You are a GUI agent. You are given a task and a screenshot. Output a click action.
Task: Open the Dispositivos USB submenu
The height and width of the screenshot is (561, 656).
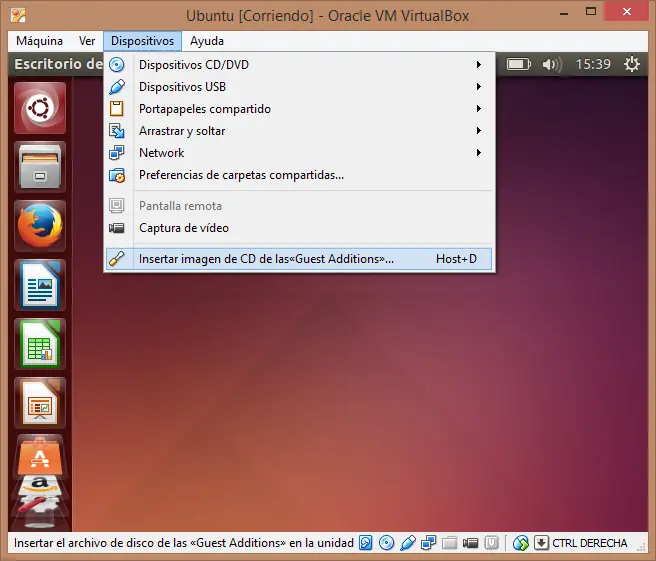pyautogui.click(x=299, y=87)
